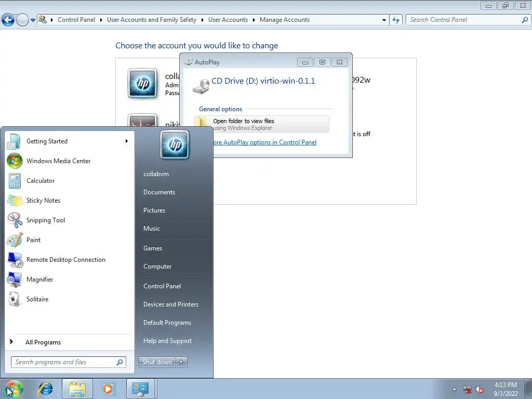This screenshot has height=399, width=532.
Task: Open Games from Start menu
Action: click(x=153, y=248)
